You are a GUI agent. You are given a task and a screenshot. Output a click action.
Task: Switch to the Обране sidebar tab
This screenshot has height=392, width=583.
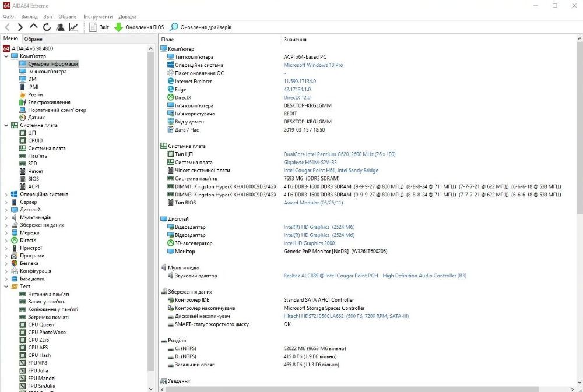pos(33,39)
